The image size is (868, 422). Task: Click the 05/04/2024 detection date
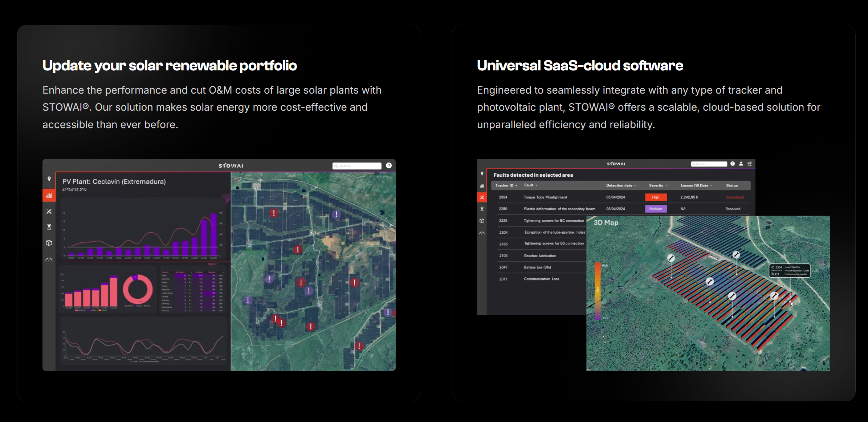pos(616,197)
